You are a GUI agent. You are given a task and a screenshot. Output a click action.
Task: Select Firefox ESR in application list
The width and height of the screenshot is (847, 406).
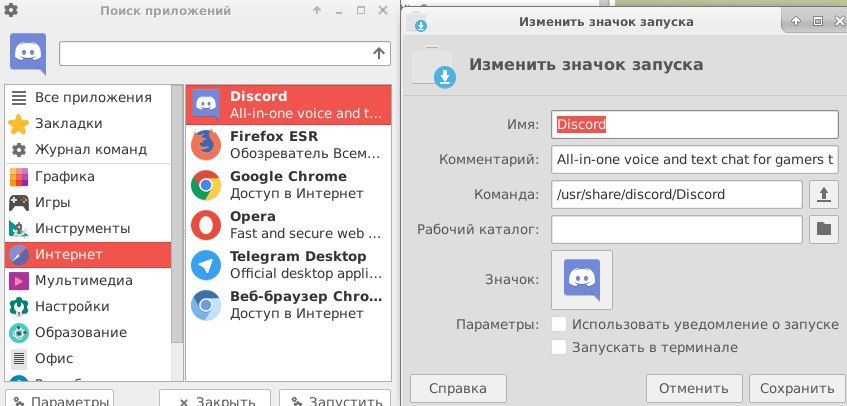click(x=288, y=145)
